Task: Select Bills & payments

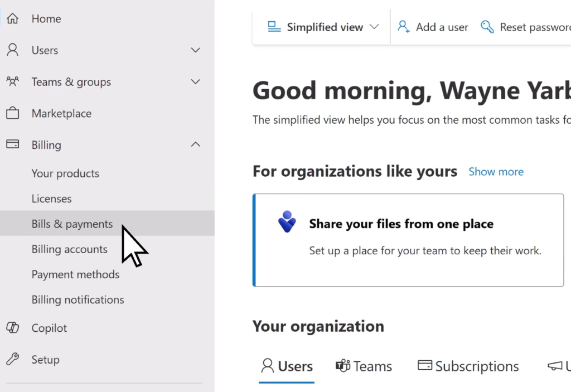Action: [x=107, y=224]
